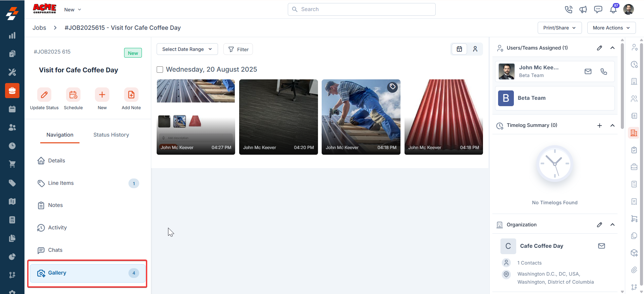Email Cafe Coffee Day via envelope icon

(x=602, y=246)
